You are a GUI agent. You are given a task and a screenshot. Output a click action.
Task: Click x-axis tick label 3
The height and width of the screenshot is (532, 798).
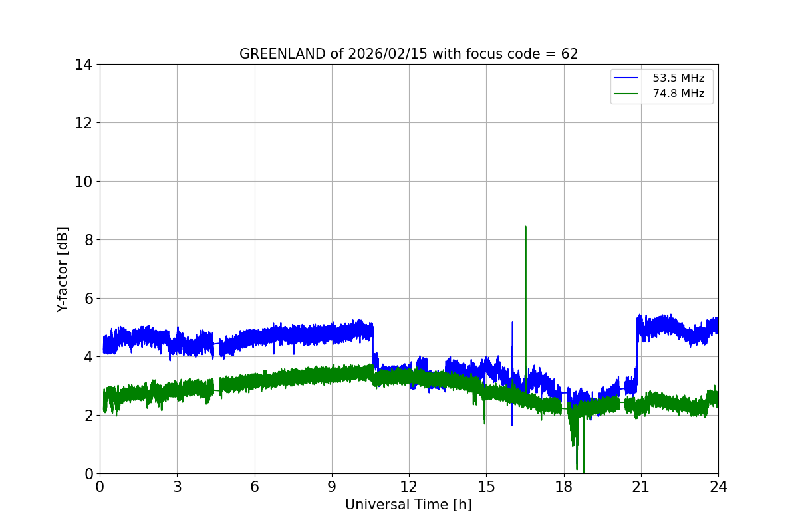177,487
